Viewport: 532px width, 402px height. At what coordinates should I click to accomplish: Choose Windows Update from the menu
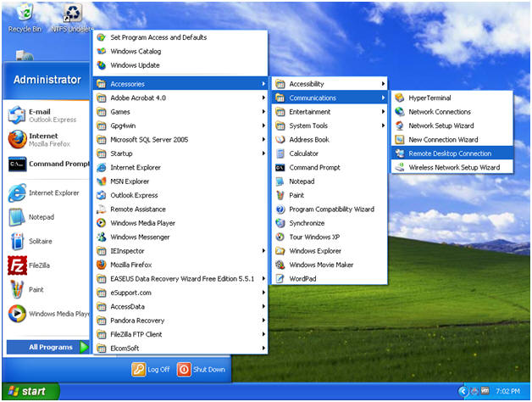click(x=180, y=65)
